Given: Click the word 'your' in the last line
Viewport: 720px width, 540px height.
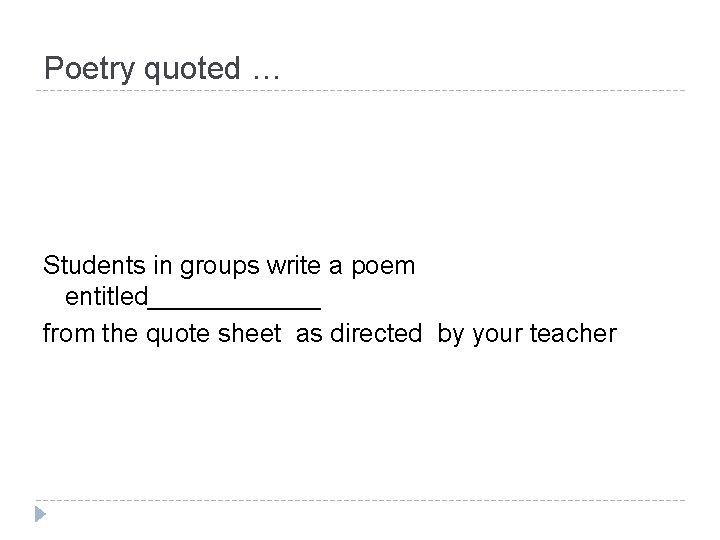Looking at the screenshot, I should point(493,334).
